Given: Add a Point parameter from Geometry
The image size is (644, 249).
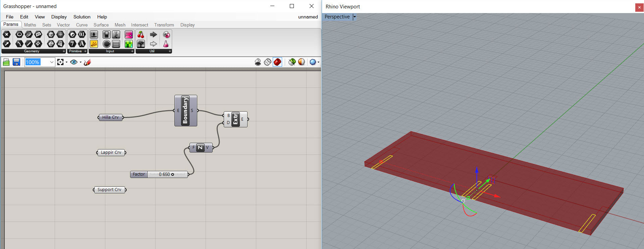Looking at the screenshot, I should coord(7,35).
